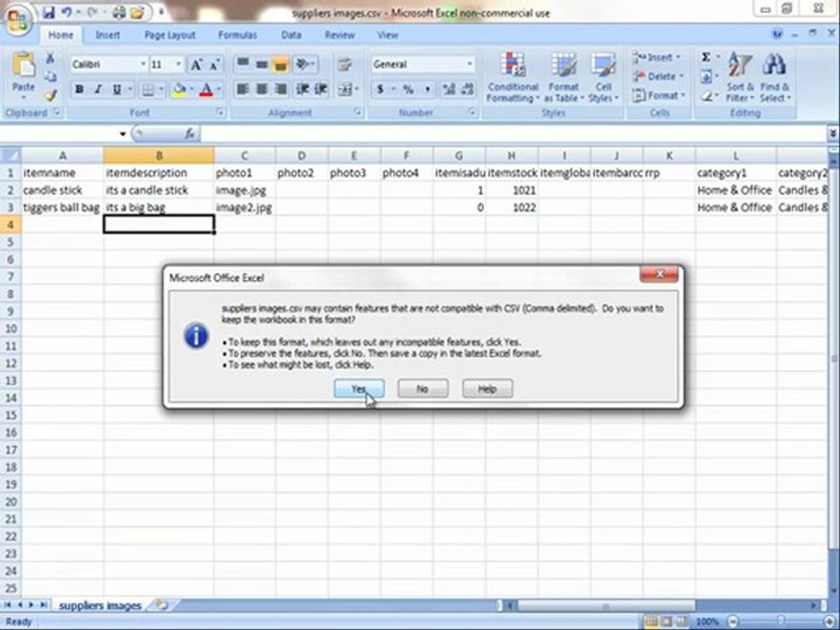Image resolution: width=840 pixels, height=630 pixels.
Task: Open the Delete cells dropdown
Action: tap(658, 77)
